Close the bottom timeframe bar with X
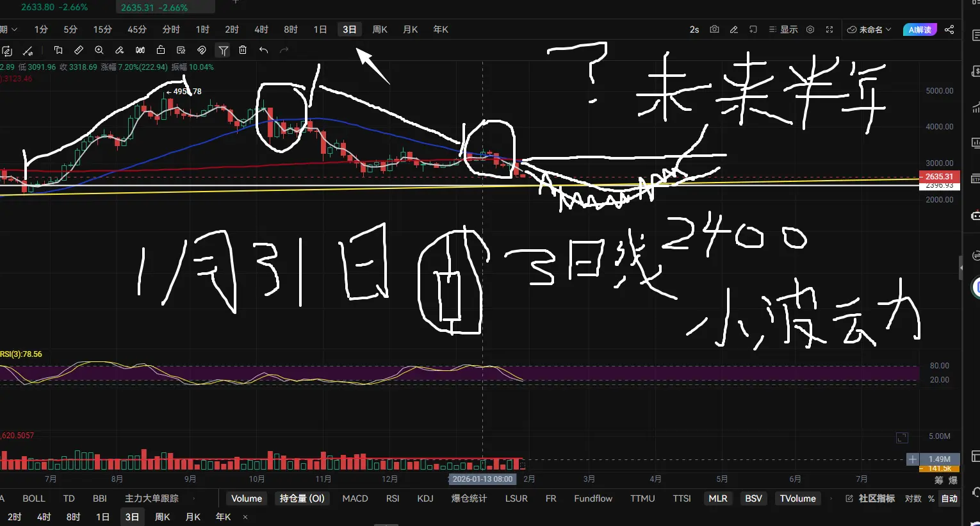The image size is (980, 526). tap(245, 517)
